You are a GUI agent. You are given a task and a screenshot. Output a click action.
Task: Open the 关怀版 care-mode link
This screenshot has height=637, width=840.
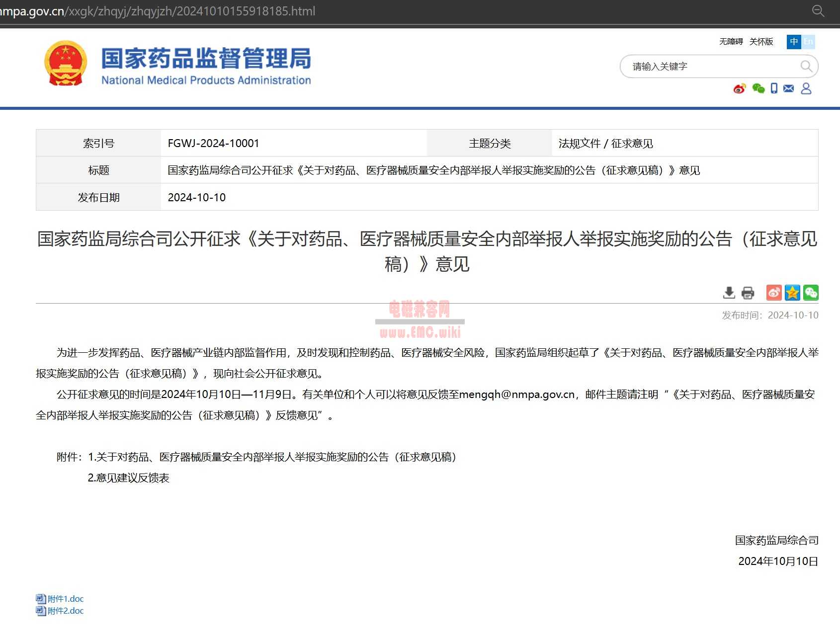(x=761, y=42)
